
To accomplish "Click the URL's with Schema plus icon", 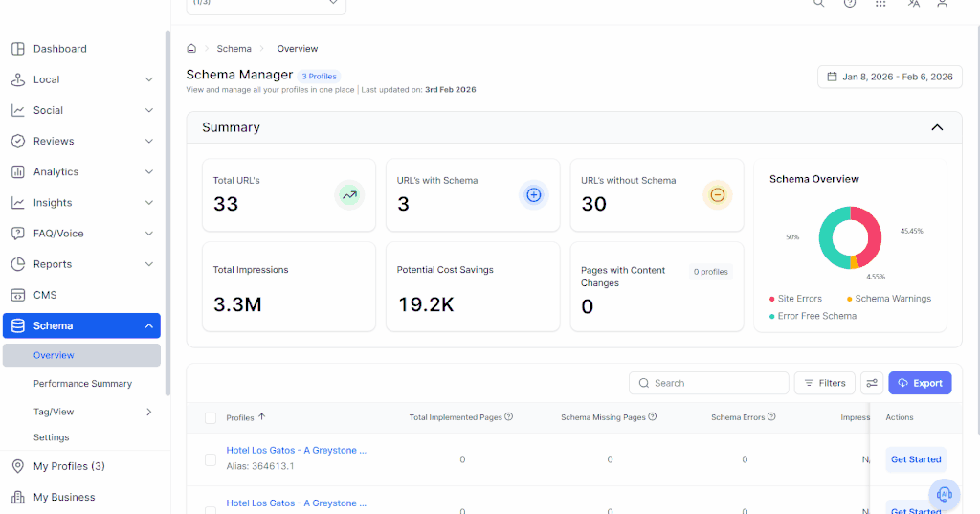I will [x=533, y=195].
